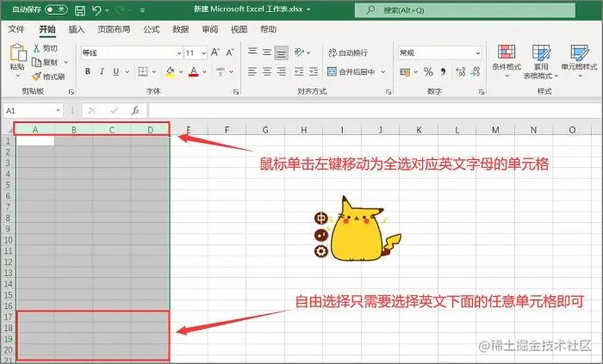Click into the formula bar

375,111
